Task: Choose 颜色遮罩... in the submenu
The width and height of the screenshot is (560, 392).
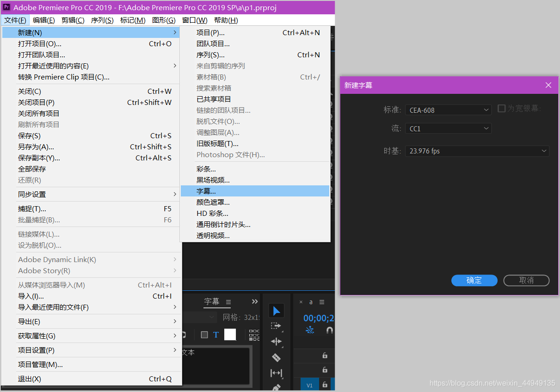Action: 255,202
